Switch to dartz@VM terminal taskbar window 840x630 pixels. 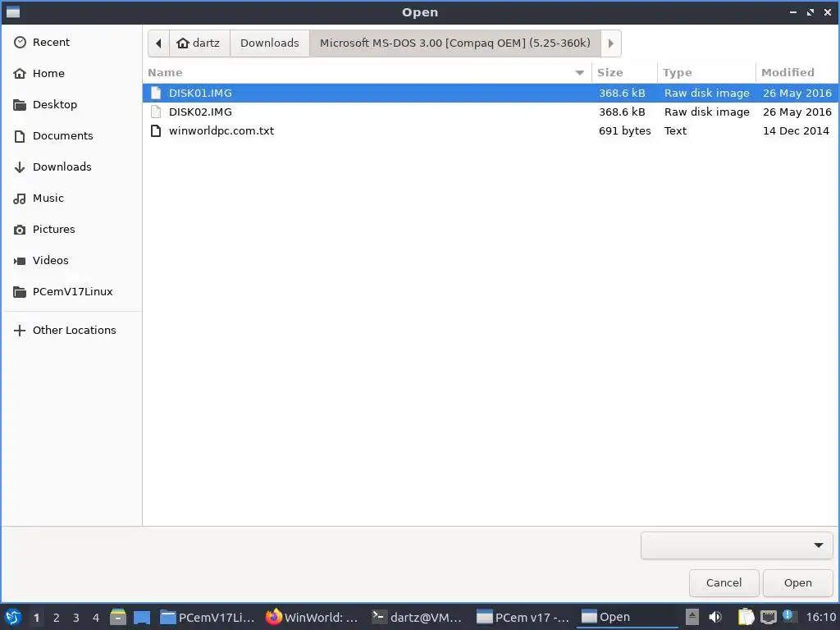pos(417,617)
